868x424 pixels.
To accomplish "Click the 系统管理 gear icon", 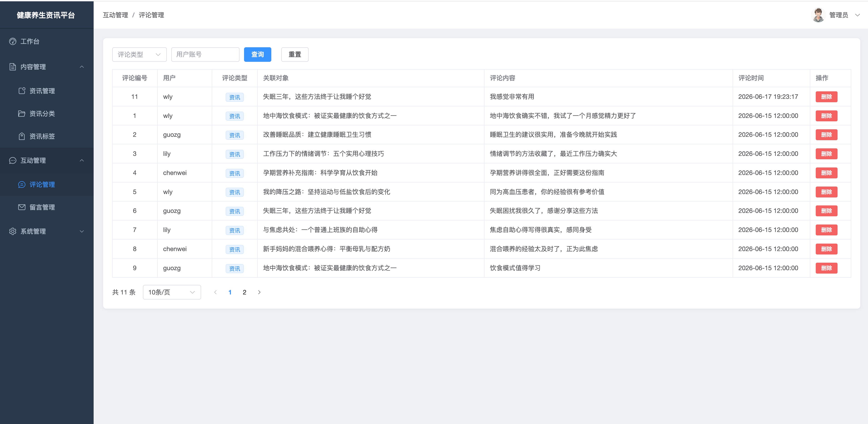I will (x=13, y=231).
